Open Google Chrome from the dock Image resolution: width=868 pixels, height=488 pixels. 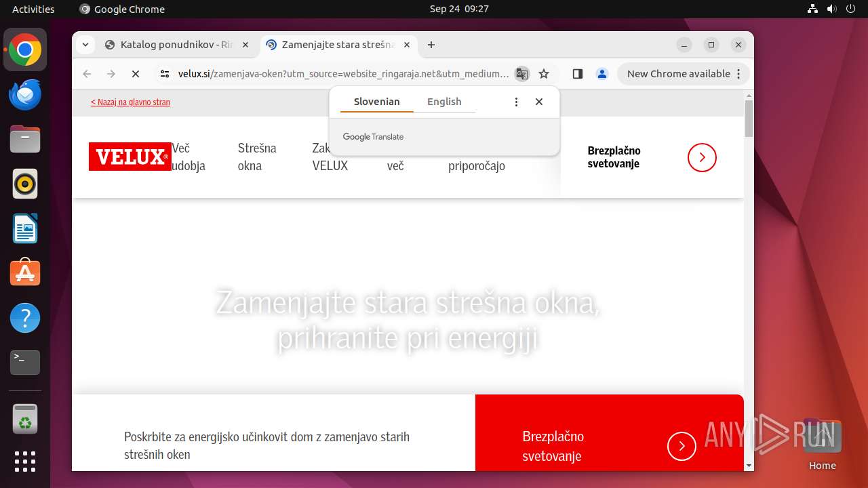(25, 50)
